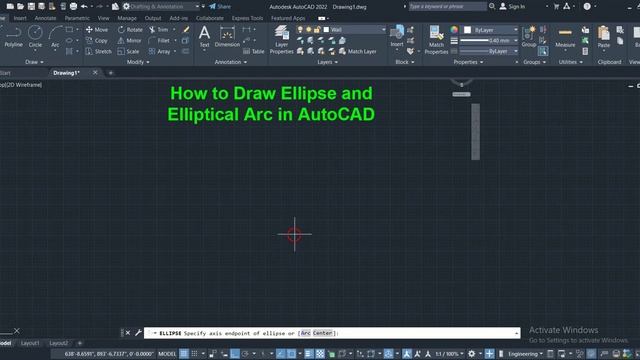The height and width of the screenshot is (360, 640).
Task: Toggle the hardware acceleration plus icon
Action: point(489,354)
